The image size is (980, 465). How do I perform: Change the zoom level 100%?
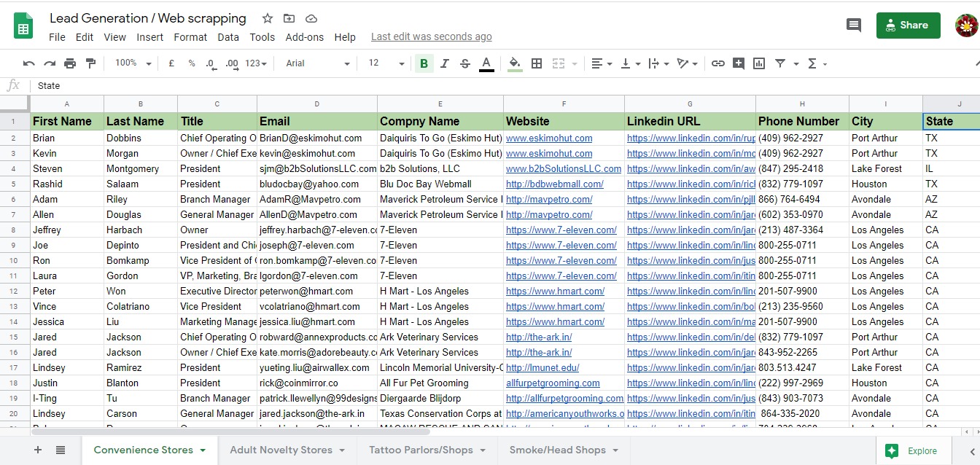click(x=133, y=63)
